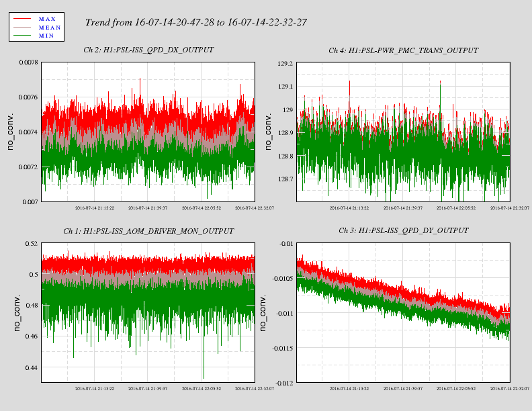Click the 0.0078 axis value in Ch 2
This screenshot has height=411, width=532.
coord(28,62)
